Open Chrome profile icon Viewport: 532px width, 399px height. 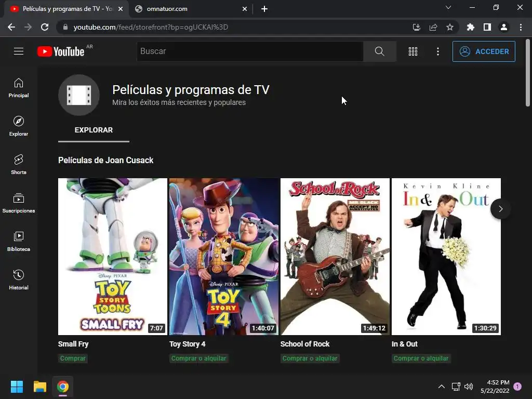click(x=504, y=27)
